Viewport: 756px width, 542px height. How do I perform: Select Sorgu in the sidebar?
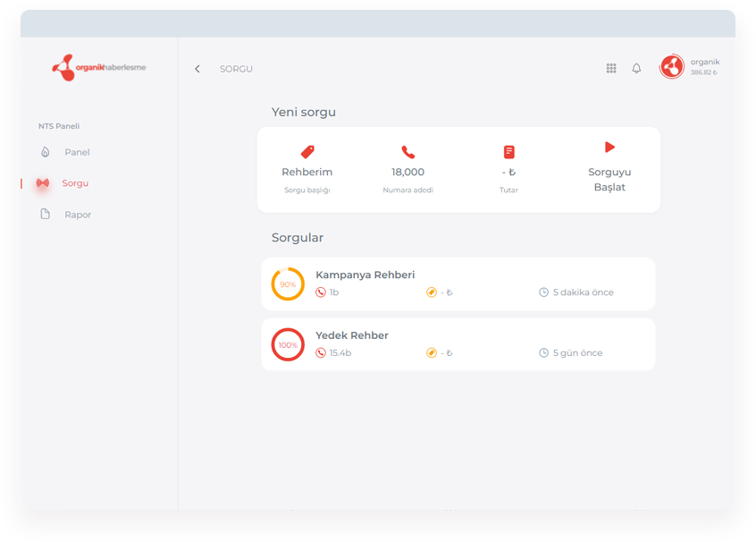[75, 183]
